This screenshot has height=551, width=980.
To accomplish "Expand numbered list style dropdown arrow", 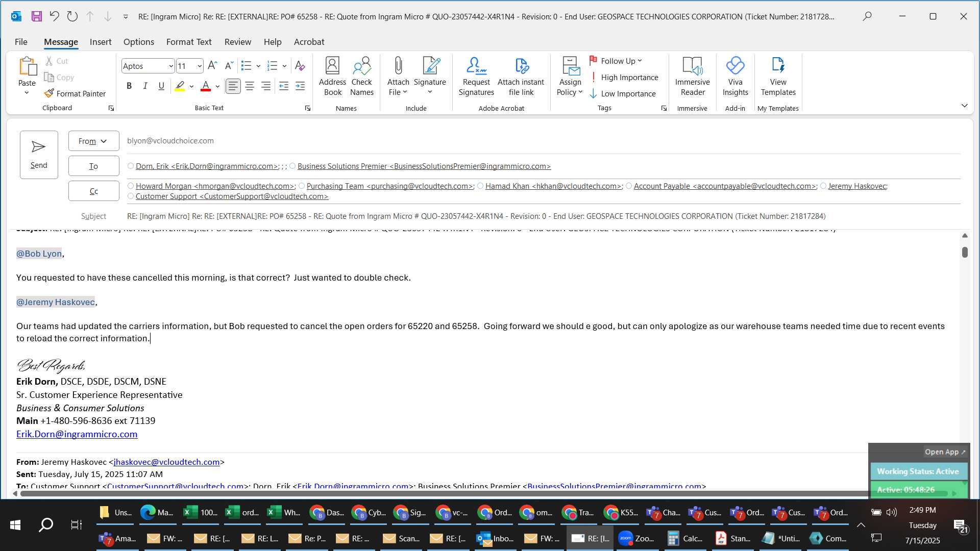I will coord(284,66).
